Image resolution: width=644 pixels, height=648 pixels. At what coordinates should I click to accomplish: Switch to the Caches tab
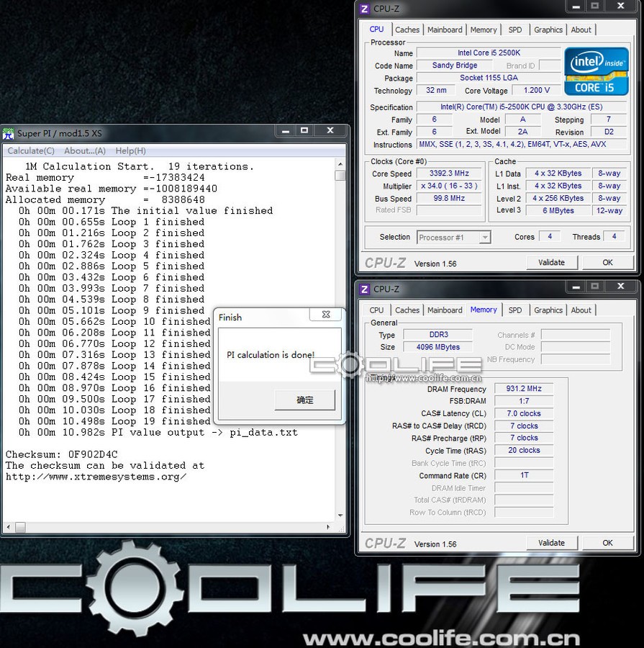[x=407, y=30]
